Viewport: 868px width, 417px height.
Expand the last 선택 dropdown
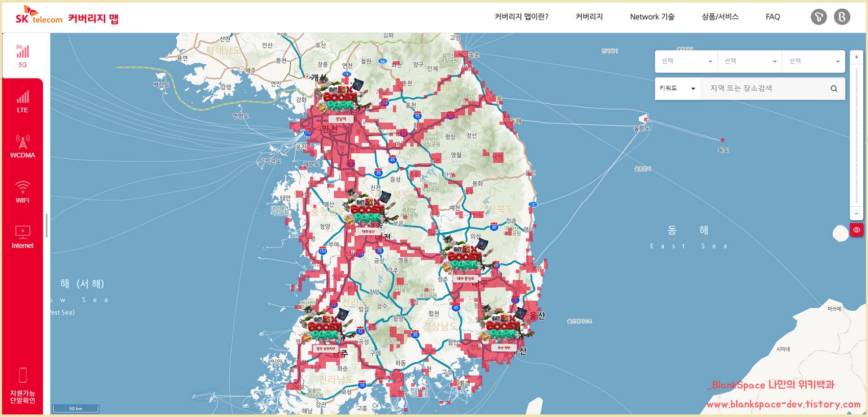(x=814, y=61)
